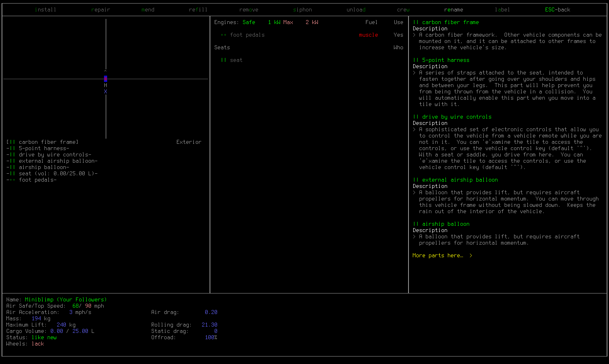Image resolution: width=609 pixels, height=364 pixels.
Task: Select external airship balloon in left parts list
Action: click(x=52, y=161)
